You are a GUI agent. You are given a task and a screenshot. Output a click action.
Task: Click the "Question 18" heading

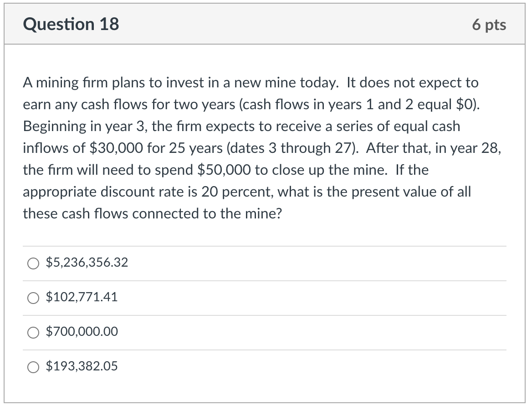tap(71, 24)
